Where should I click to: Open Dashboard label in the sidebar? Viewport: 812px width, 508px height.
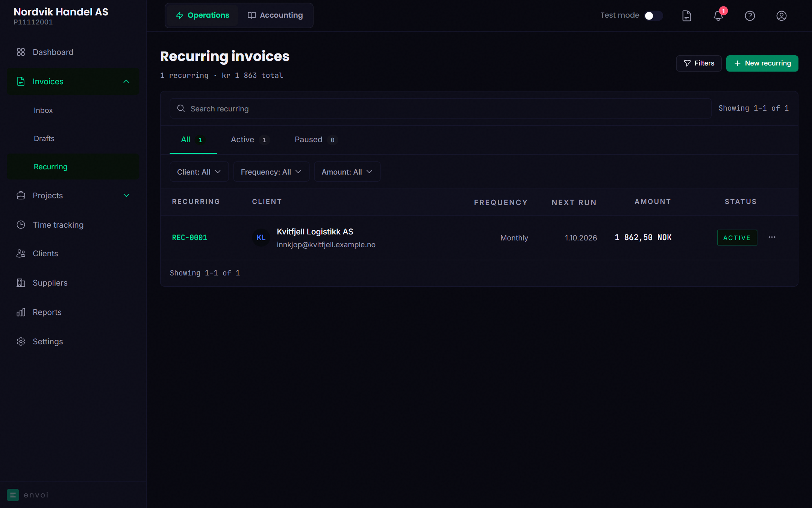tap(53, 52)
